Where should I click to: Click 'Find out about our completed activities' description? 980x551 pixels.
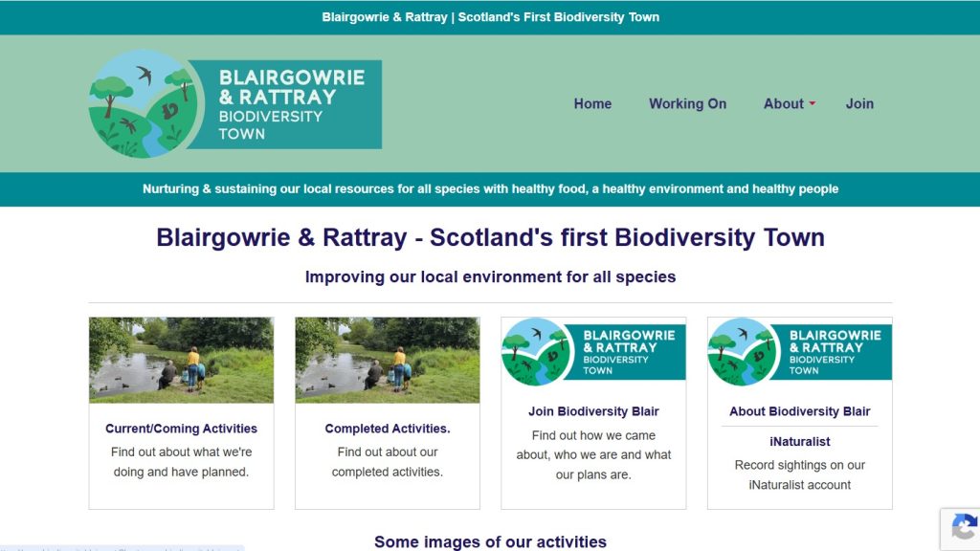tap(388, 462)
